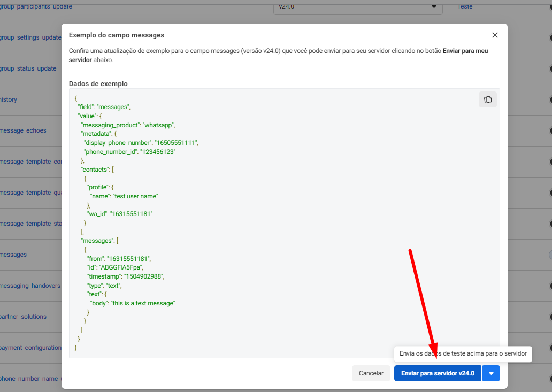Screen dimensions: 552x392
Task: Click the "body": "this is a text message" line
Action: 132,303
